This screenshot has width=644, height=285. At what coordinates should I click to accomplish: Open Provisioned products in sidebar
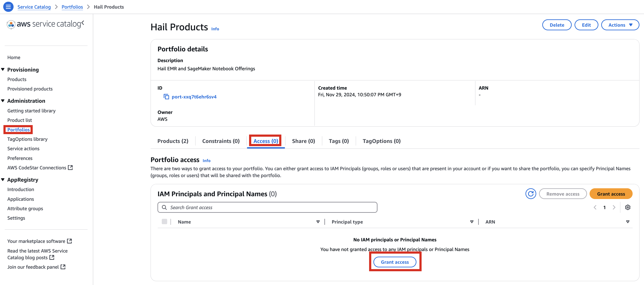tap(30, 89)
